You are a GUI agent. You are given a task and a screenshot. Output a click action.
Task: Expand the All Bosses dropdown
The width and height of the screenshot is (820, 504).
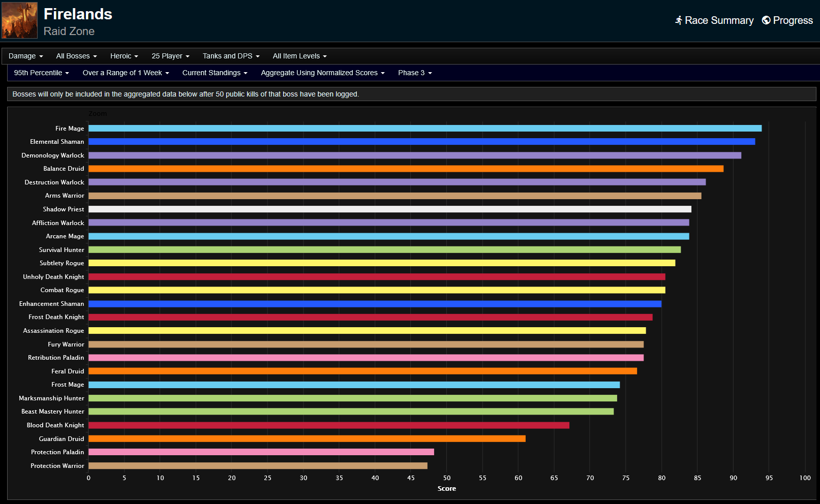76,56
